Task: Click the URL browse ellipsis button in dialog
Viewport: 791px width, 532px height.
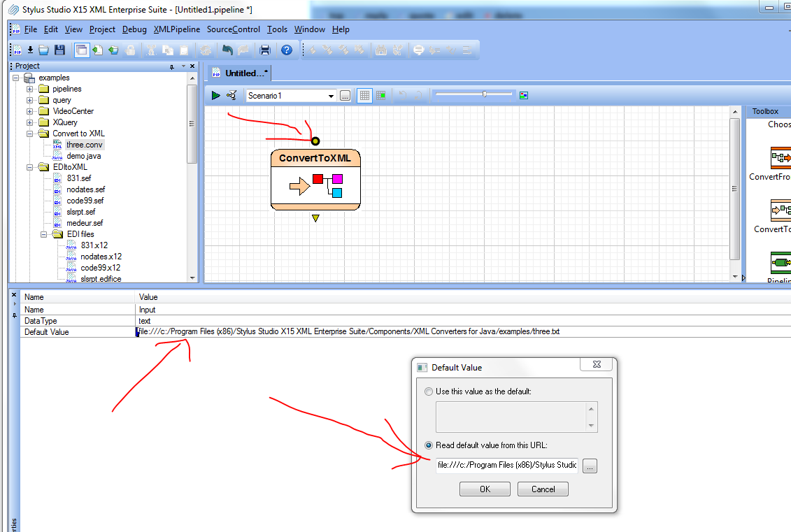Action: tap(590, 466)
